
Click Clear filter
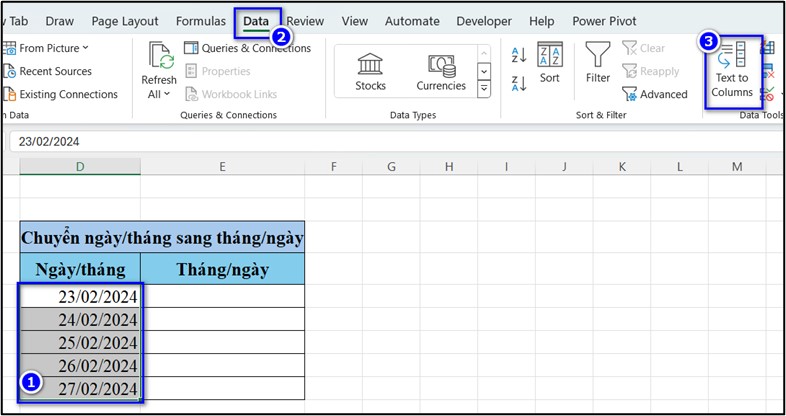[x=644, y=48]
